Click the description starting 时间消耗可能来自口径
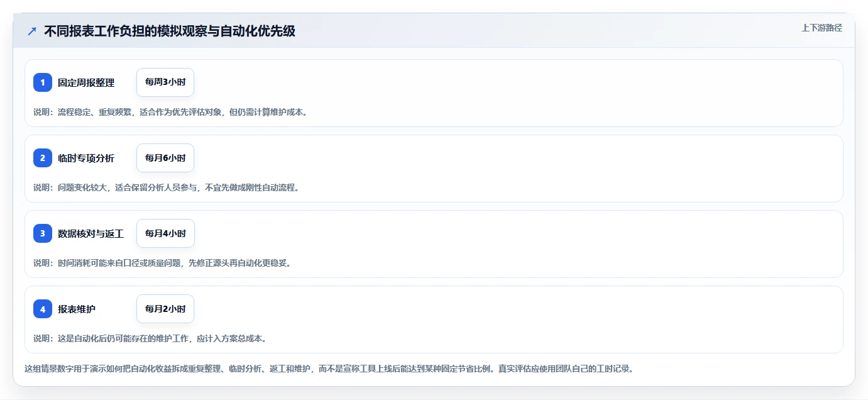This screenshot has height=400, width=868. [x=162, y=263]
